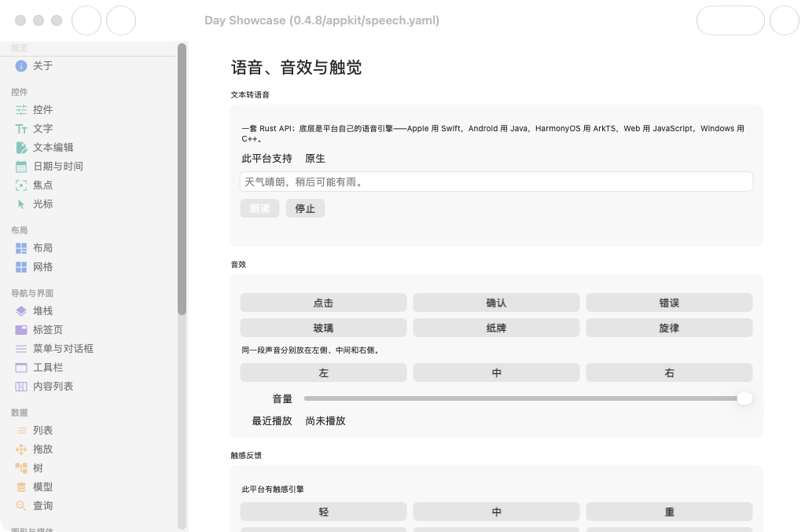Open the 标签页 tab icon

(21, 330)
